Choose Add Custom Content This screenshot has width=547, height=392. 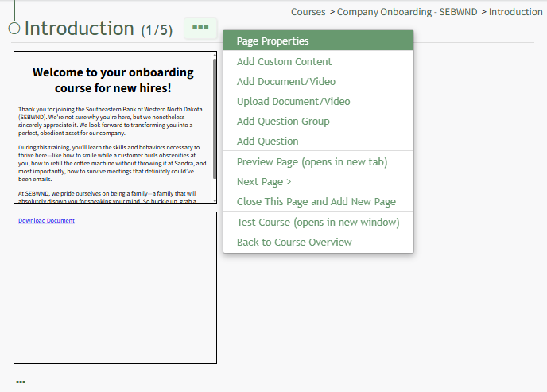click(x=318, y=61)
